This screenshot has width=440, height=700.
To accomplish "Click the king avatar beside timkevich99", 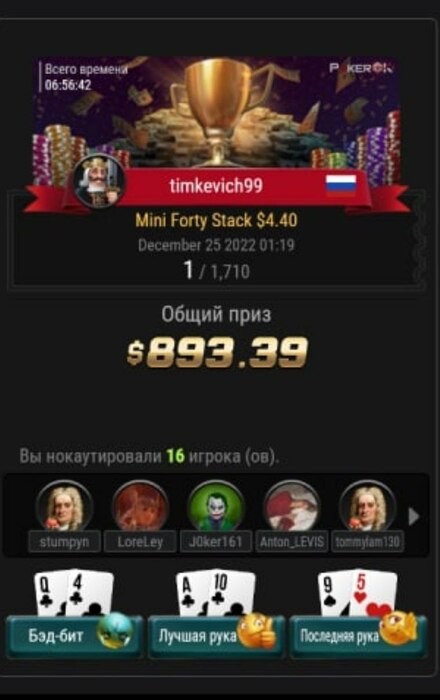I will coord(99,181).
